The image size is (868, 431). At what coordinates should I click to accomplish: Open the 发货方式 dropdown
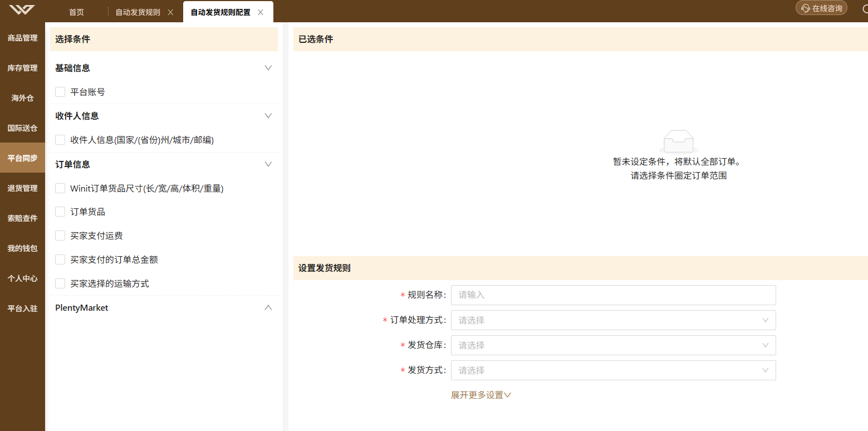coord(613,370)
